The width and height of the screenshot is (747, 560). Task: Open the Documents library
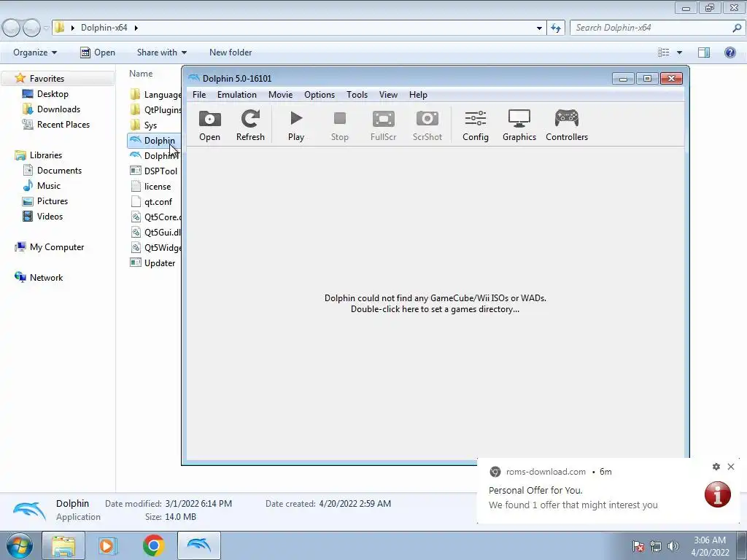tap(52, 171)
